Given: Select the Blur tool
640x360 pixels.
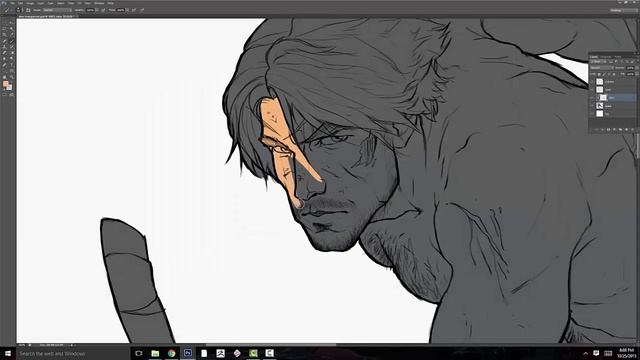Looking at the screenshot, I should tap(4, 59).
